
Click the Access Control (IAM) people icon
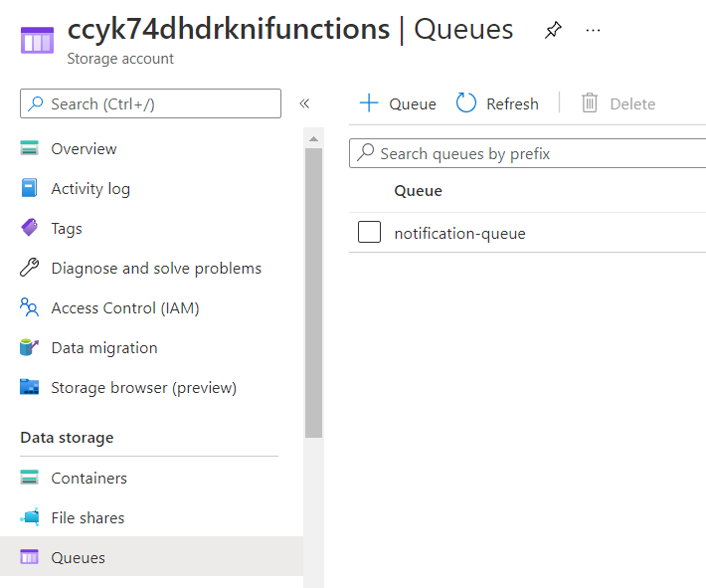pos(30,308)
